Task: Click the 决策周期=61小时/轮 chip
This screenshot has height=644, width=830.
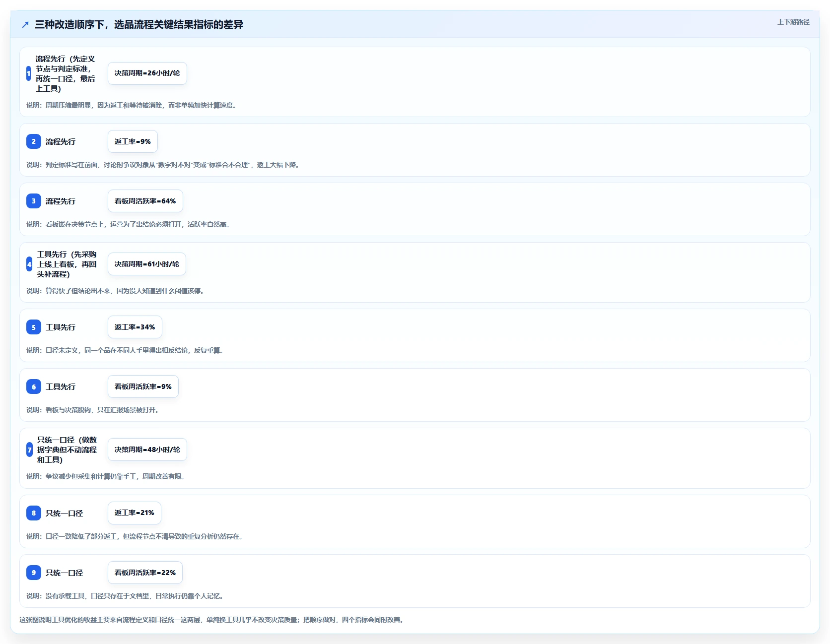Action: (x=147, y=264)
